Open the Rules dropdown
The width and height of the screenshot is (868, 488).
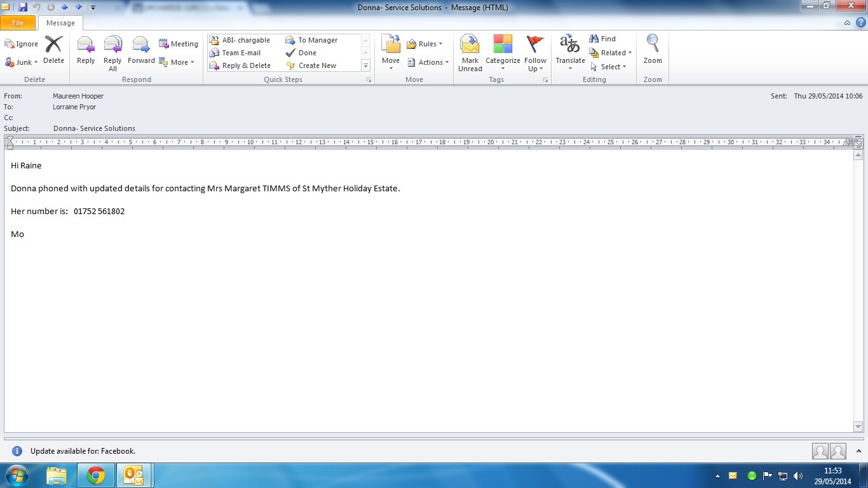click(x=424, y=44)
